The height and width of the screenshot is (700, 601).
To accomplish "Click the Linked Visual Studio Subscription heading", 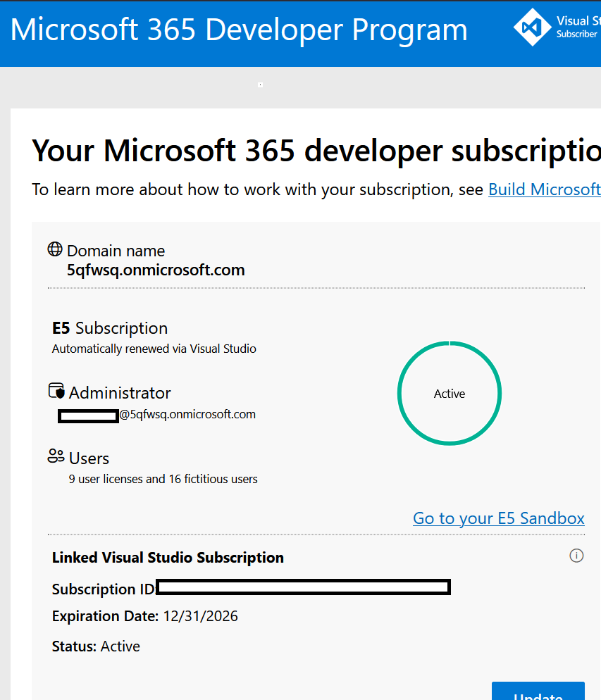I will point(168,558).
